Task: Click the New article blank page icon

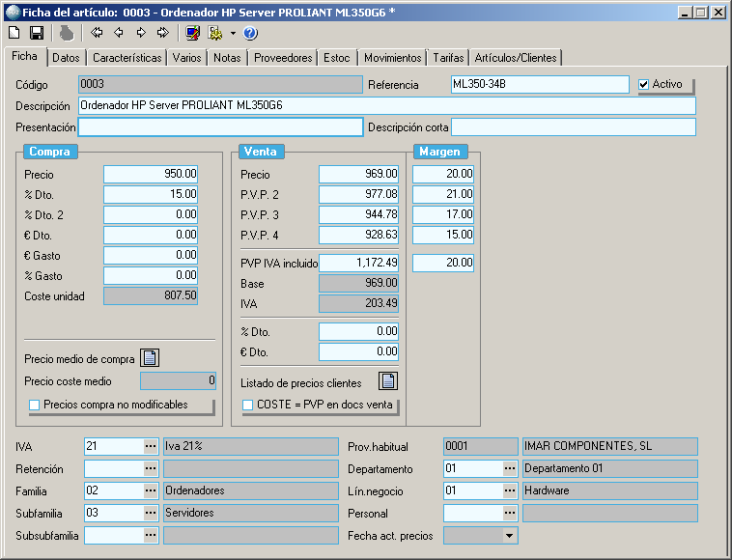Action: 14,33
